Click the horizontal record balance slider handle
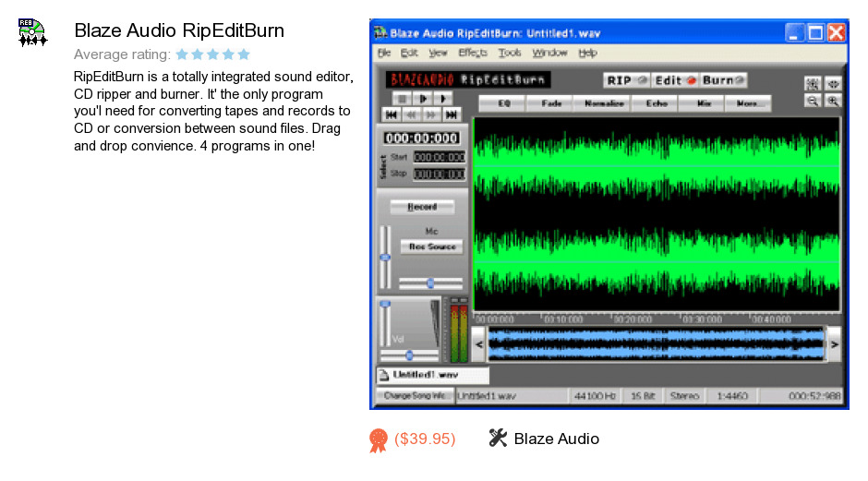This screenshot has width=868, height=481. coord(430,284)
